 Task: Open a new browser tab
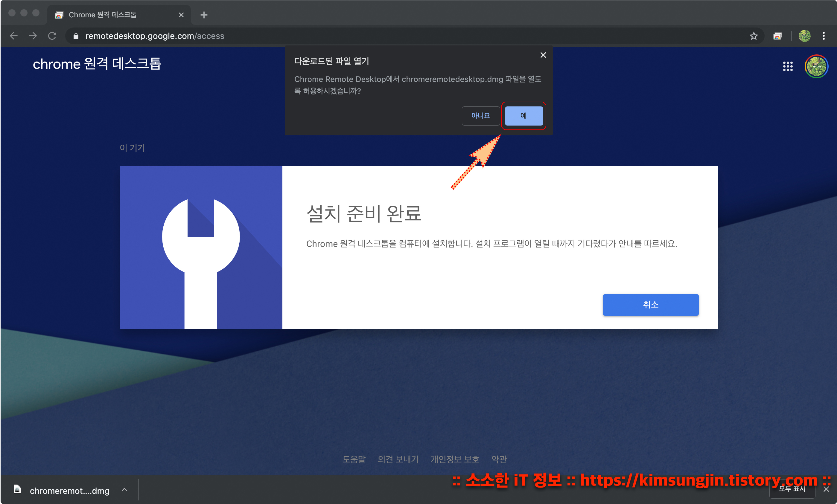pyautogui.click(x=204, y=15)
